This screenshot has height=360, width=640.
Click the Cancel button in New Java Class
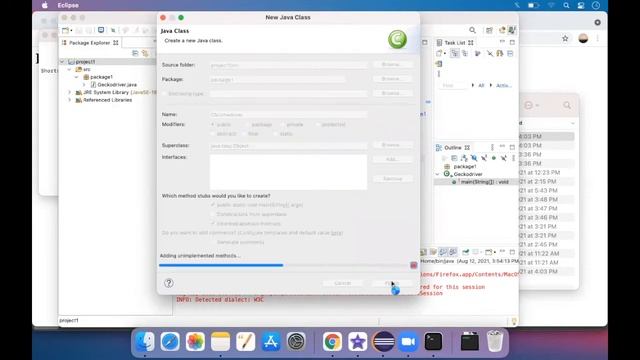click(x=343, y=283)
